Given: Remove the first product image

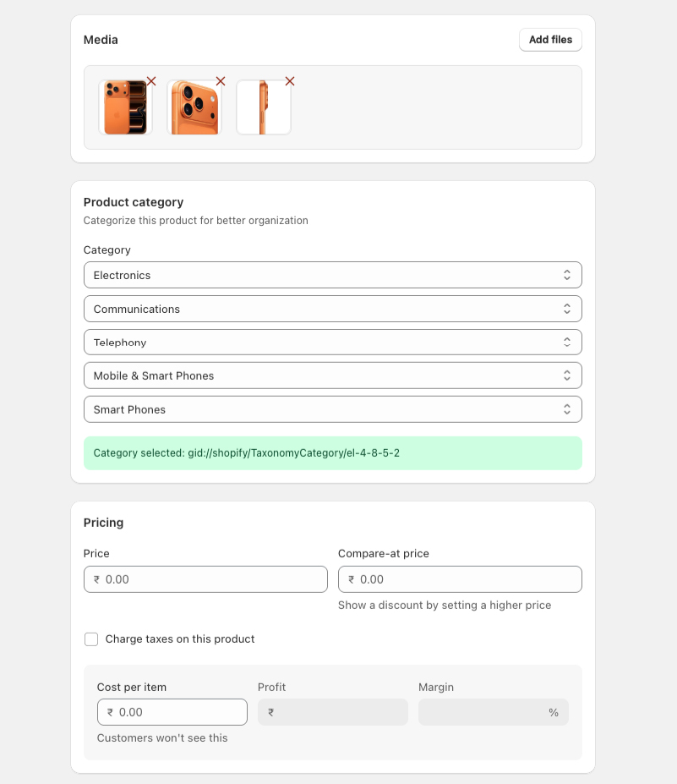Looking at the screenshot, I should pyautogui.click(x=151, y=81).
